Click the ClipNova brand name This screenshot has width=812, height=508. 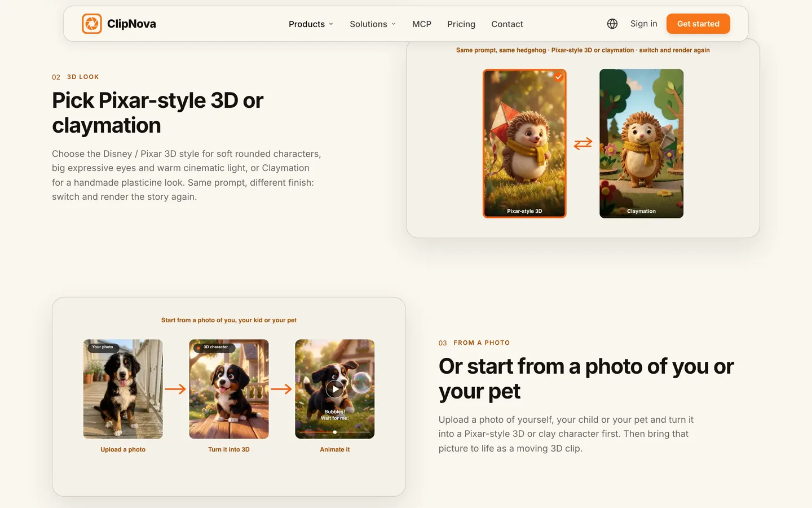131,24
